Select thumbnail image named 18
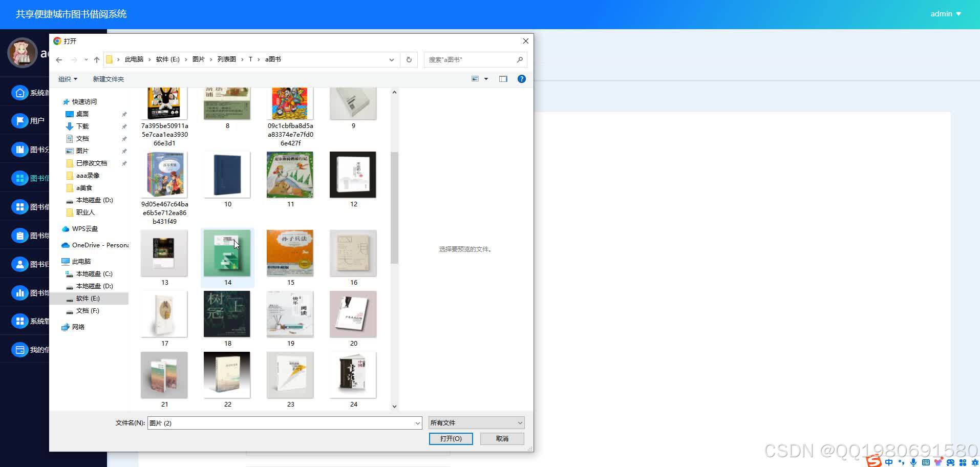This screenshot has width=980, height=467. click(227, 314)
